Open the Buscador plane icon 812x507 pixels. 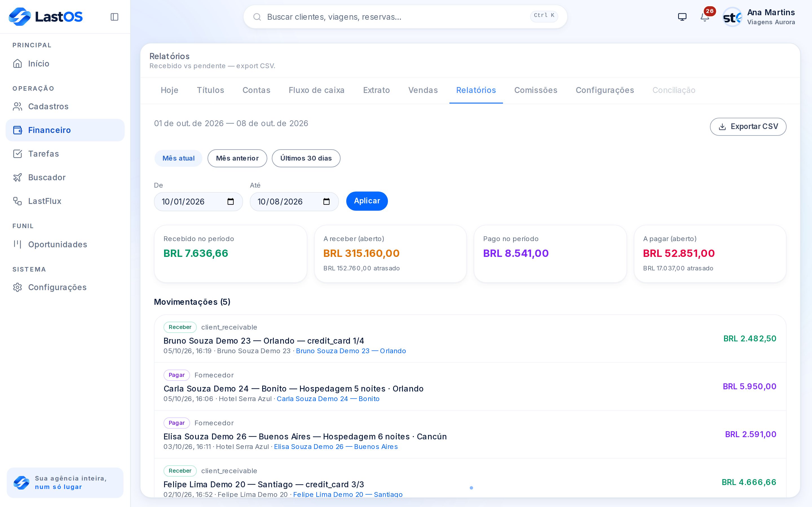[17, 177]
